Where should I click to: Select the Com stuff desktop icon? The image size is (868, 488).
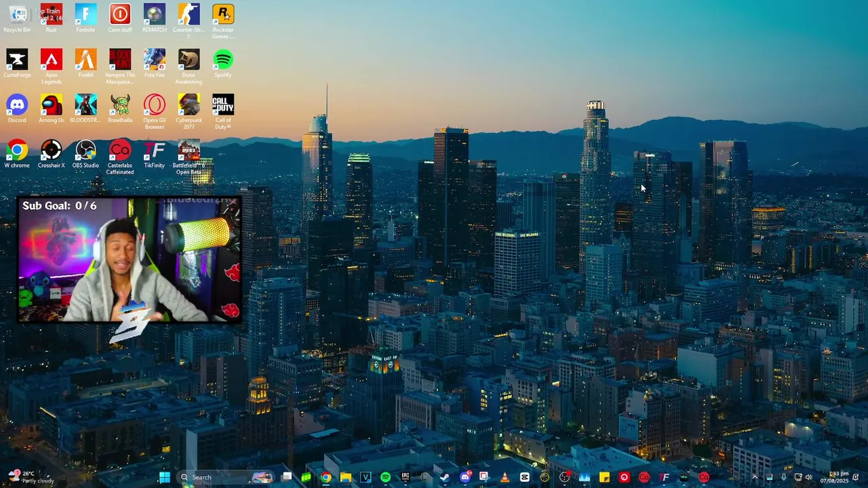tap(120, 18)
